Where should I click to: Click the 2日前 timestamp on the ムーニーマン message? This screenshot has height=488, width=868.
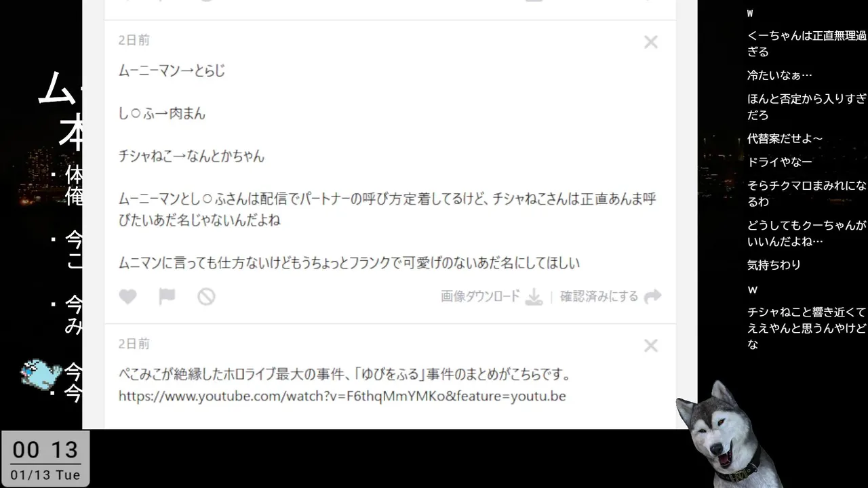134,40
